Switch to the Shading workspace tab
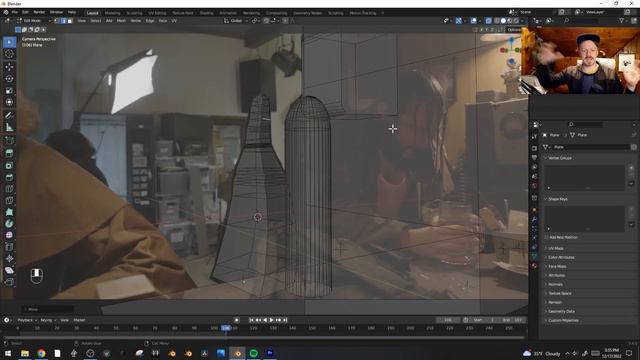Screen dimensions: 640x360 pyautogui.click(x=207, y=13)
